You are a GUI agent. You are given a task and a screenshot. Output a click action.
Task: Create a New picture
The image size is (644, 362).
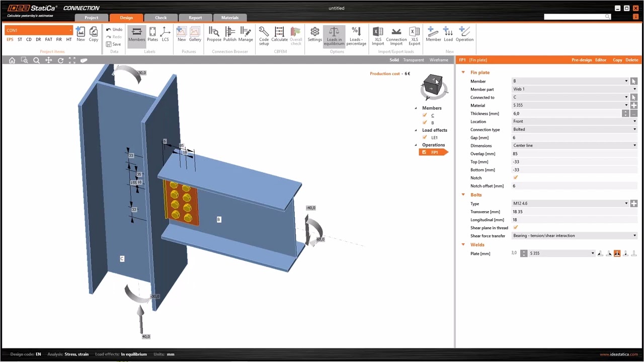coord(182,34)
